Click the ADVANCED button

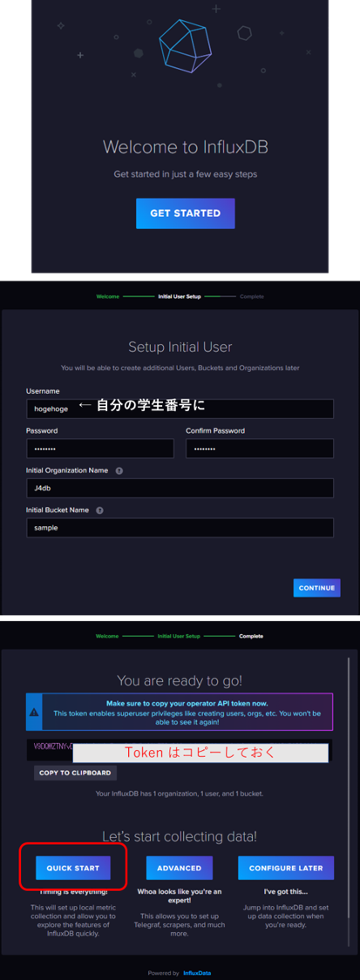click(180, 868)
